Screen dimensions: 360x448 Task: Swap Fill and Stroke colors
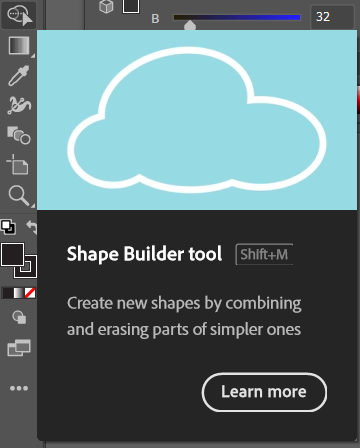click(x=31, y=227)
